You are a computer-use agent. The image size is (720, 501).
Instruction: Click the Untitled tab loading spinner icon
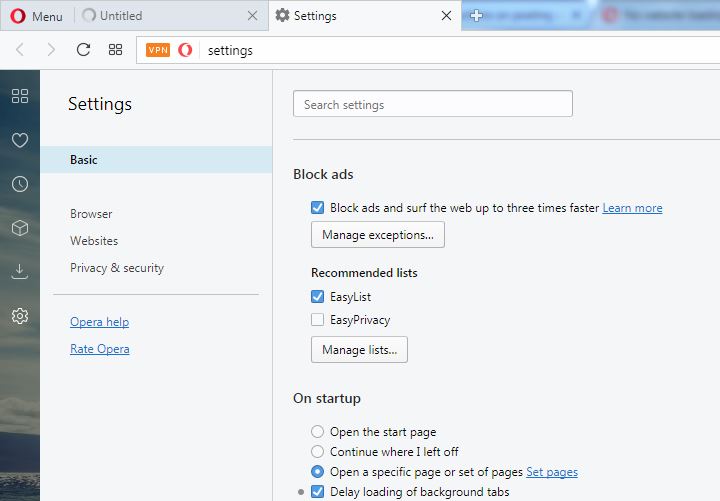click(x=89, y=15)
